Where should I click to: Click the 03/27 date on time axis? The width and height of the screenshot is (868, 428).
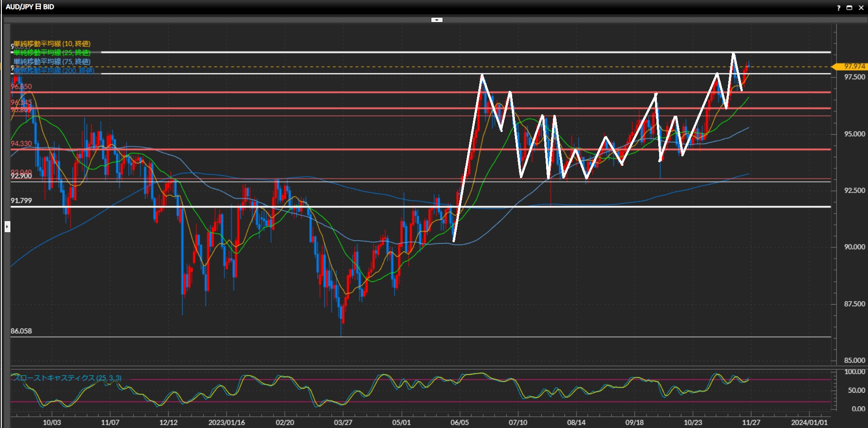[x=343, y=422]
